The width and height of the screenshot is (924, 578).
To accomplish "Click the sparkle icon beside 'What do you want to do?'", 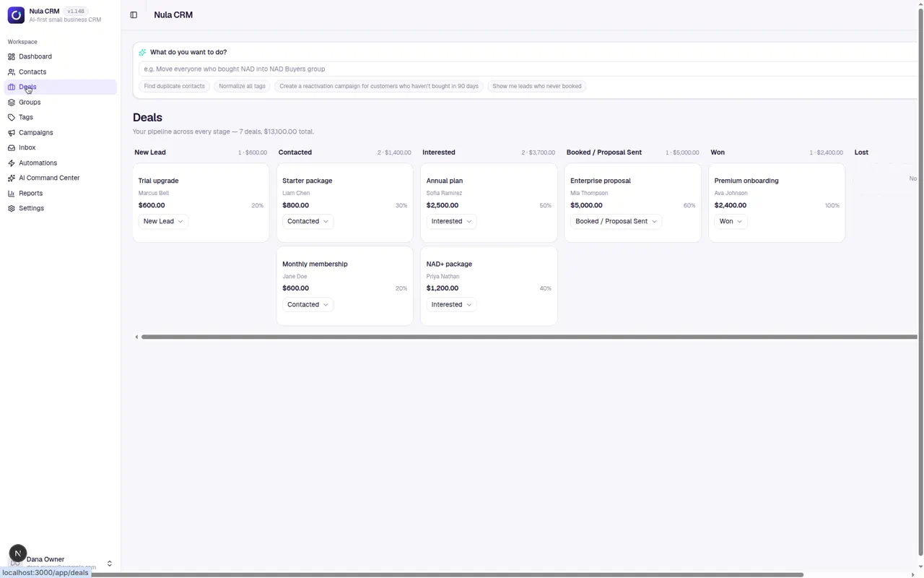I will (142, 52).
